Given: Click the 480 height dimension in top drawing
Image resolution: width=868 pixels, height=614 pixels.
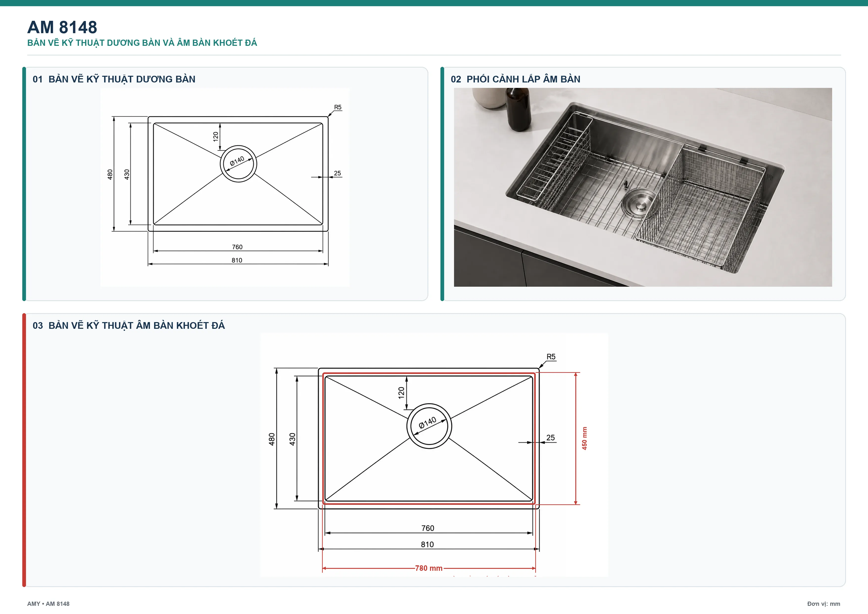Looking at the screenshot, I should 110,174.
